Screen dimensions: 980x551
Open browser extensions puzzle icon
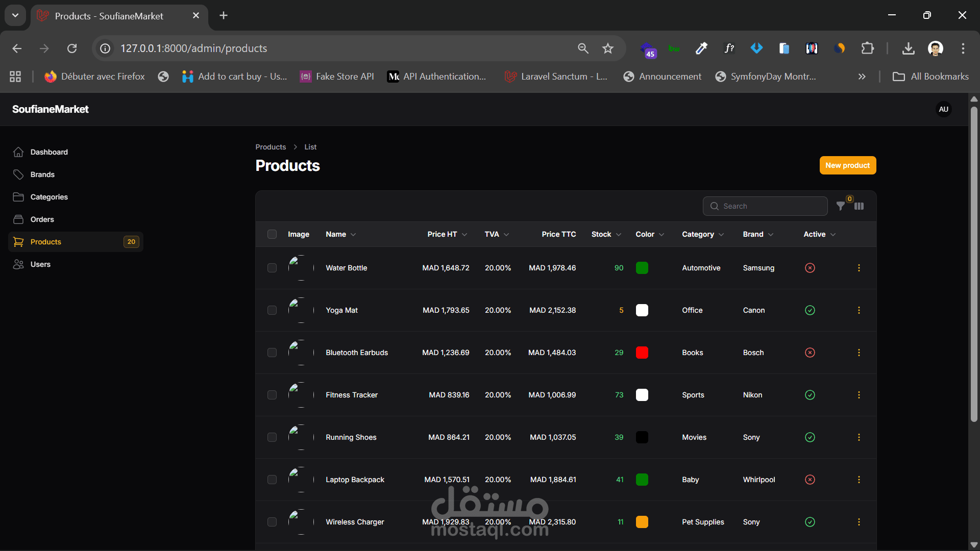pyautogui.click(x=867, y=48)
